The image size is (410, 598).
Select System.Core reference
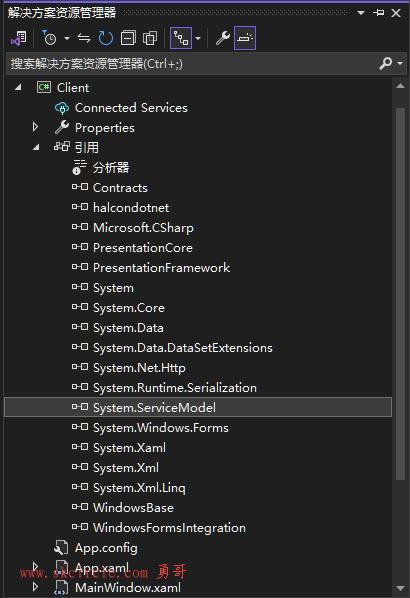click(x=129, y=308)
